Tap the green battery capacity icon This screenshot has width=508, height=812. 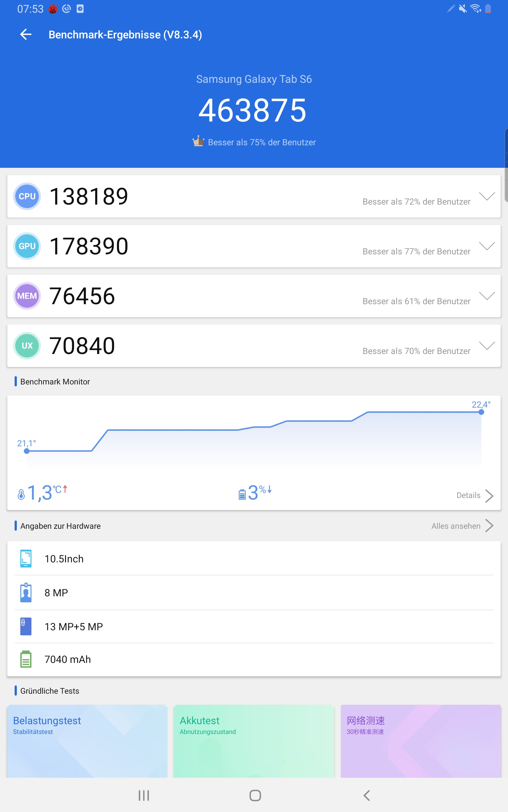[x=26, y=659]
